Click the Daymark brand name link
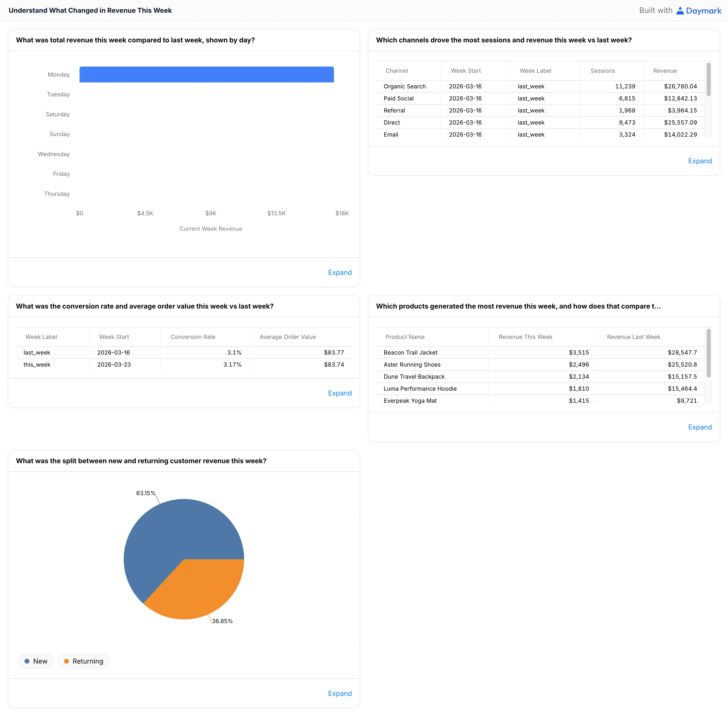 pos(703,10)
